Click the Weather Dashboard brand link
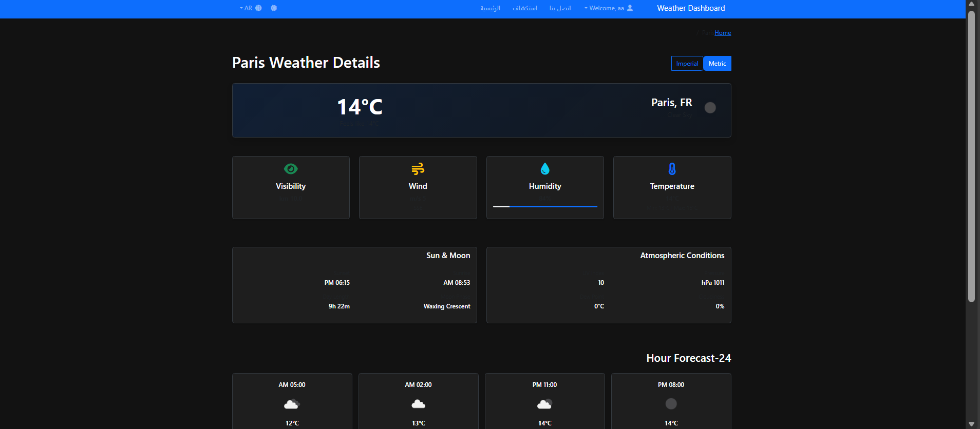The image size is (980, 429). 691,8
